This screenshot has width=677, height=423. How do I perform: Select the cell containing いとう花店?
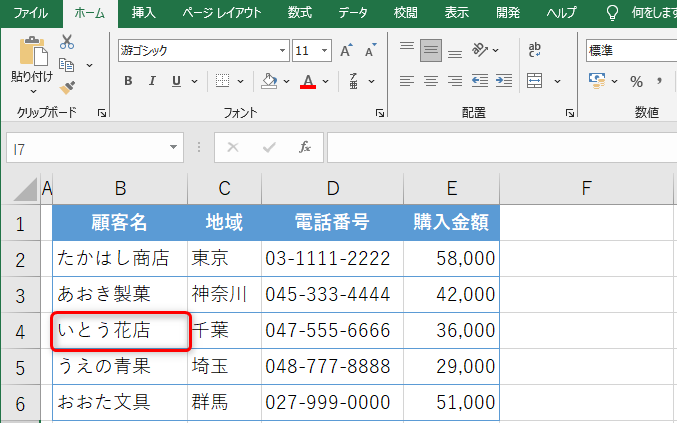(x=120, y=331)
